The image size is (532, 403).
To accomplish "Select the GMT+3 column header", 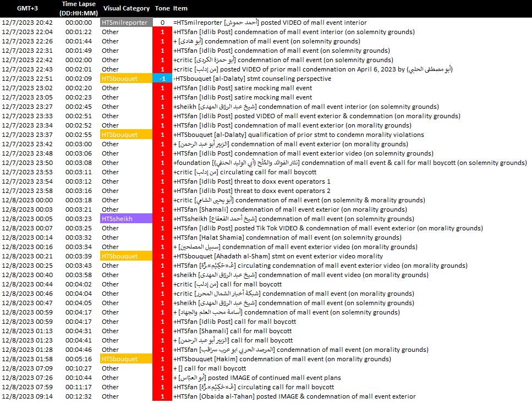I will 28,8.
